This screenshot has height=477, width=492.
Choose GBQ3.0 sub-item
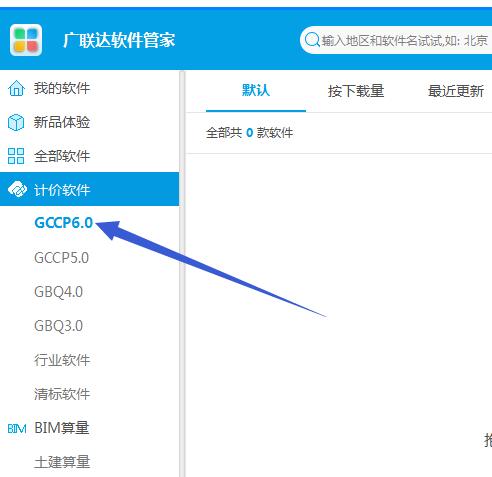[58, 326]
